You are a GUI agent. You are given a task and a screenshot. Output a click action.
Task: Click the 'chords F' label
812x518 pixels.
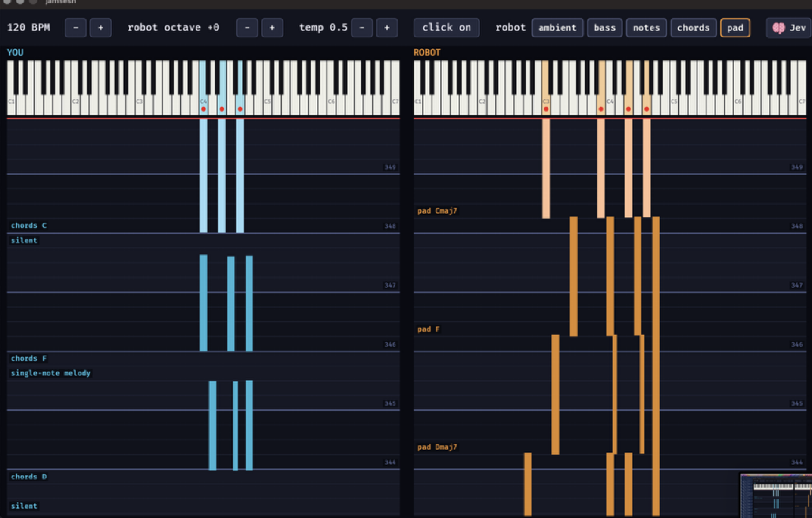pyautogui.click(x=29, y=358)
